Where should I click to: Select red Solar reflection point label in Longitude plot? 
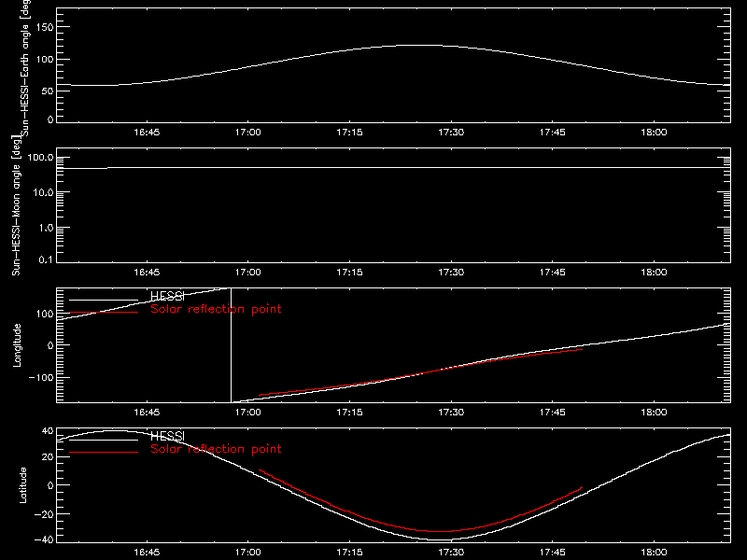[216, 309]
